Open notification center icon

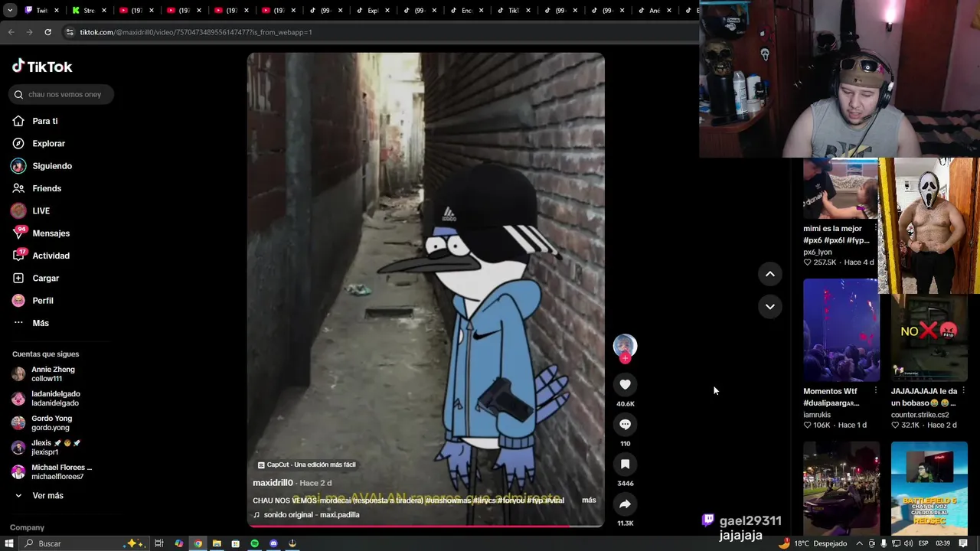[963, 543]
